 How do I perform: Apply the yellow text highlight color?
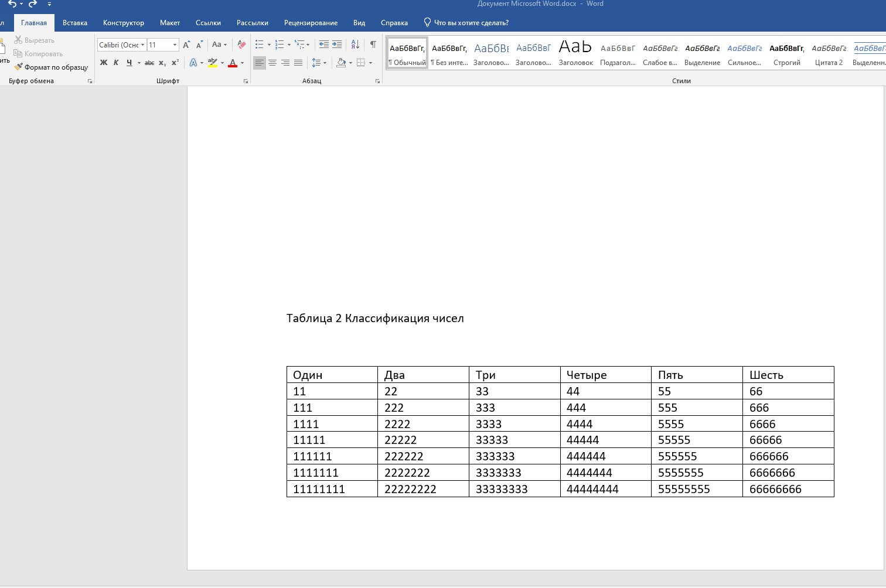[213, 63]
